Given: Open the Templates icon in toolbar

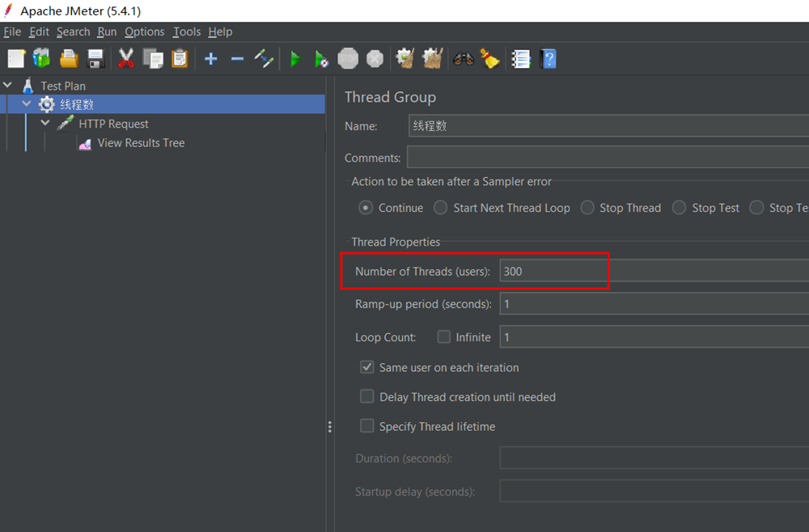Looking at the screenshot, I should point(42,59).
